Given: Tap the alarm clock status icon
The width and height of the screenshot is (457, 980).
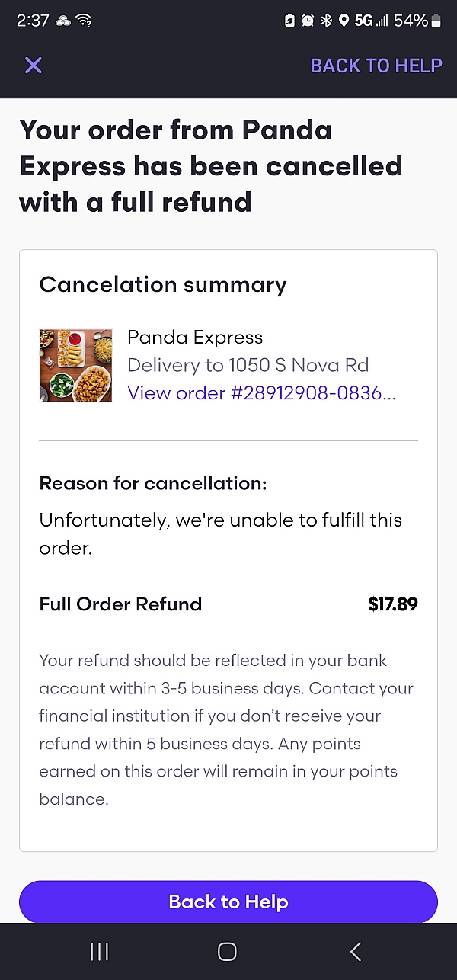Looking at the screenshot, I should click(308, 21).
